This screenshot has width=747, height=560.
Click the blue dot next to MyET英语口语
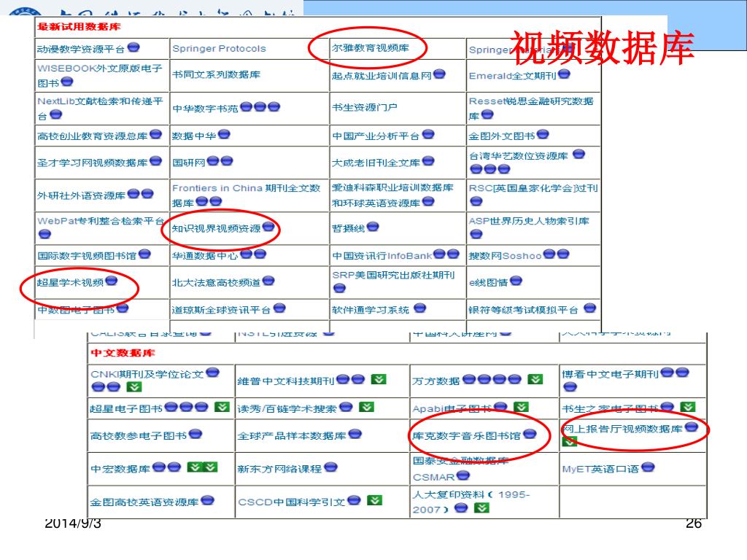coord(648,467)
